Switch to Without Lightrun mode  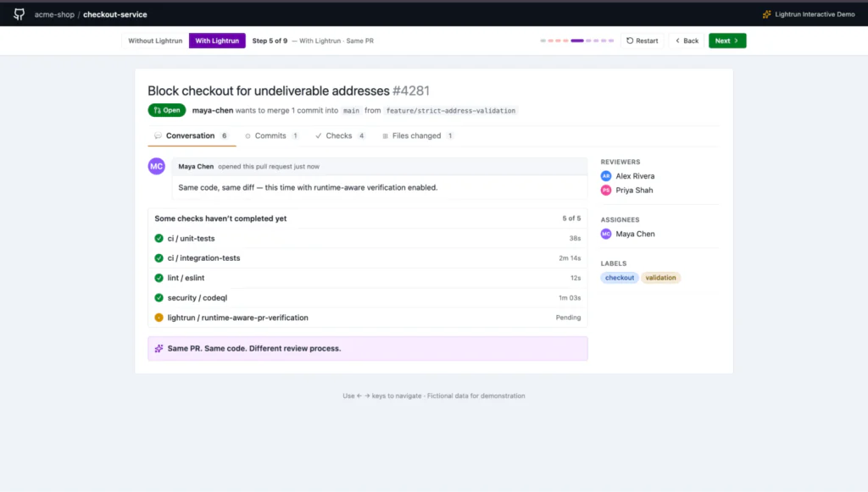pos(155,41)
